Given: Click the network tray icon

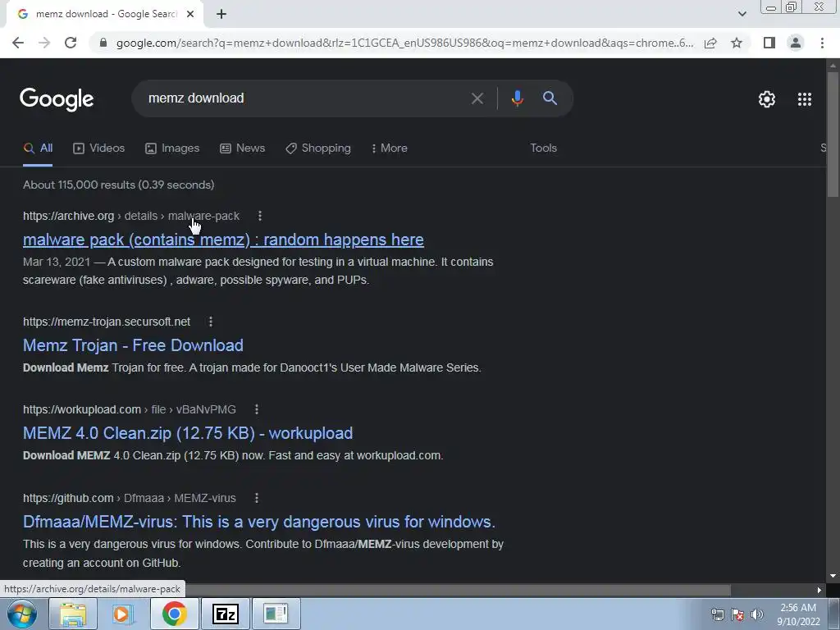Looking at the screenshot, I should click(x=717, y=614).
